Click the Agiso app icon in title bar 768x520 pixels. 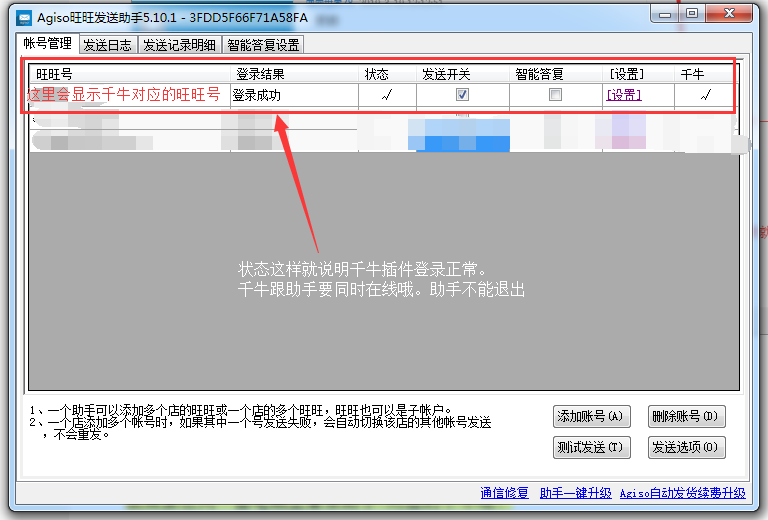[24, 18]
